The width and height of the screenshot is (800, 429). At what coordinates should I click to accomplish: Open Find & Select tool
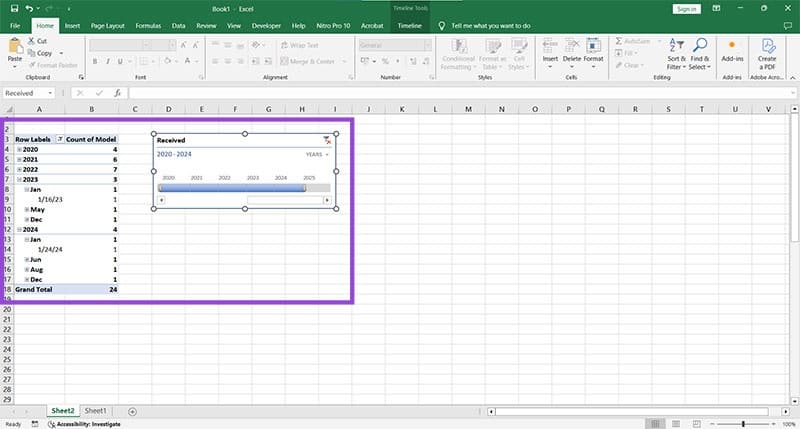[699, 52]
